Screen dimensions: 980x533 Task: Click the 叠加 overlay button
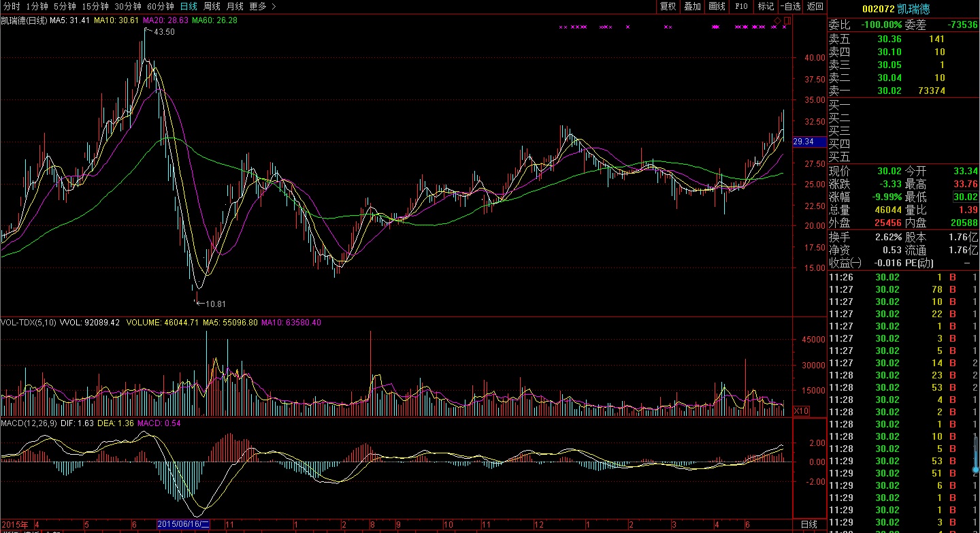pyautogui.click(x=693, y=6)
